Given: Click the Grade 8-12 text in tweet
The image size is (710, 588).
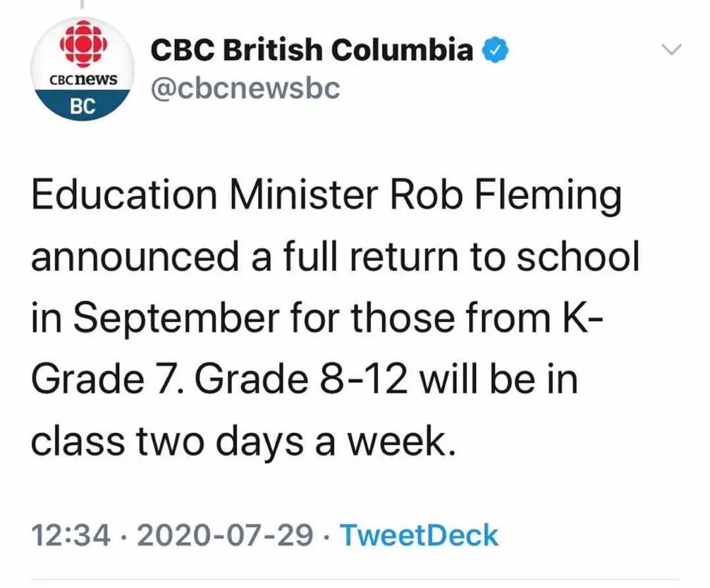Looking at the screenshot, I should coord(300,379).
